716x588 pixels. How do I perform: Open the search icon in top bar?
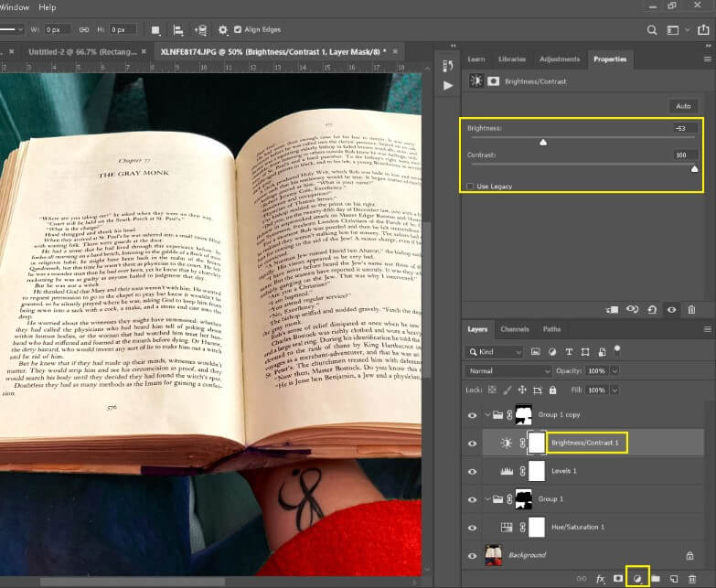[x=652, y=30]
